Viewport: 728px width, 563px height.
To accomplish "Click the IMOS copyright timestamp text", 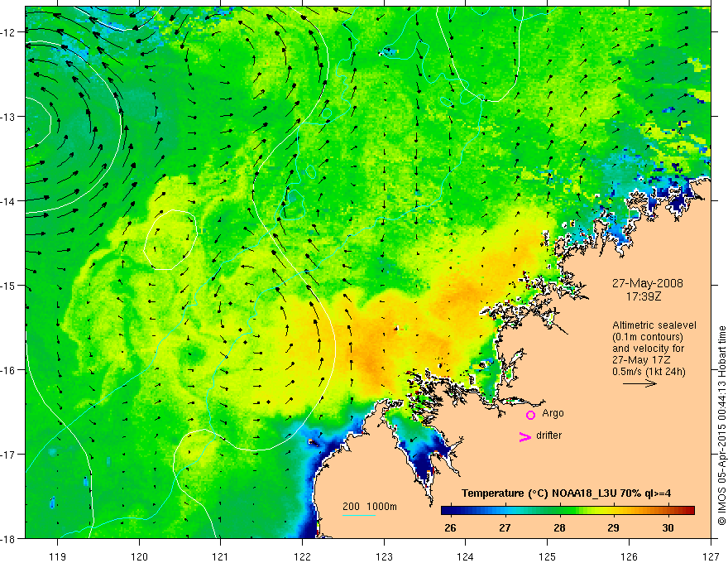I will point(721,426).
